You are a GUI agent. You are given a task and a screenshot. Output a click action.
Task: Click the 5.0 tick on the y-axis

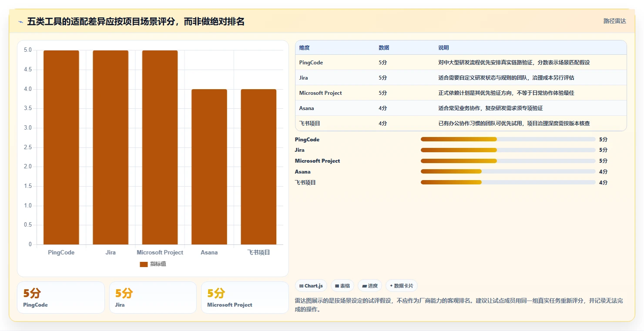click(x=28, y=50)
